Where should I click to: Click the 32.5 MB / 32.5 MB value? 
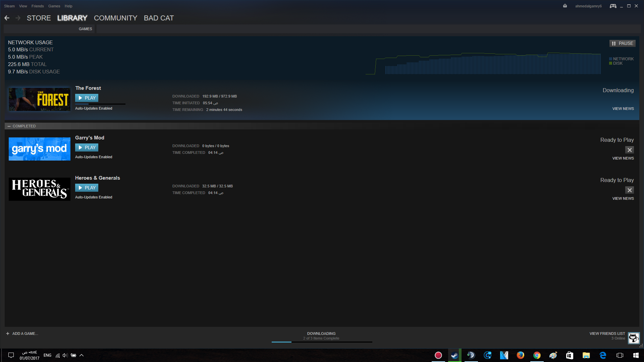coord(217,186)
